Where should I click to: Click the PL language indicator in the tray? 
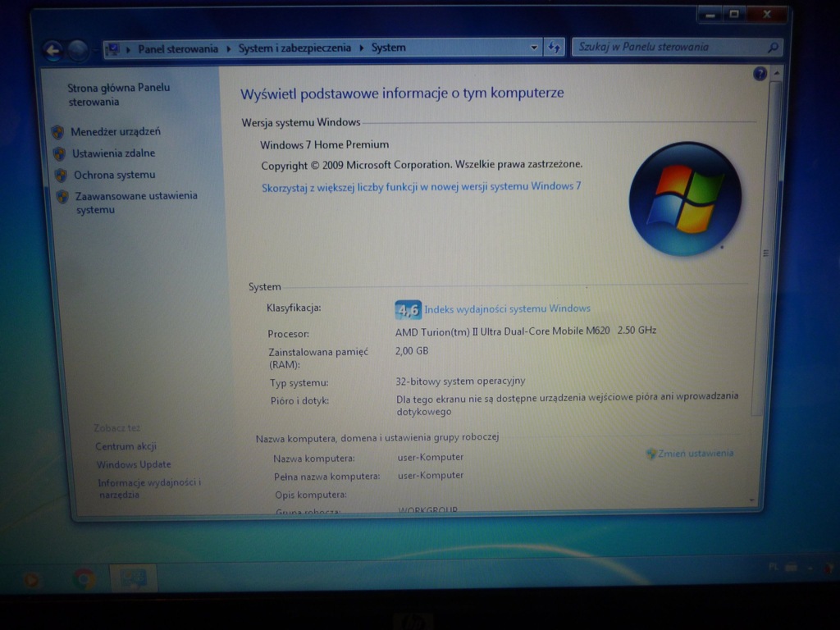[x=774, y=566]
